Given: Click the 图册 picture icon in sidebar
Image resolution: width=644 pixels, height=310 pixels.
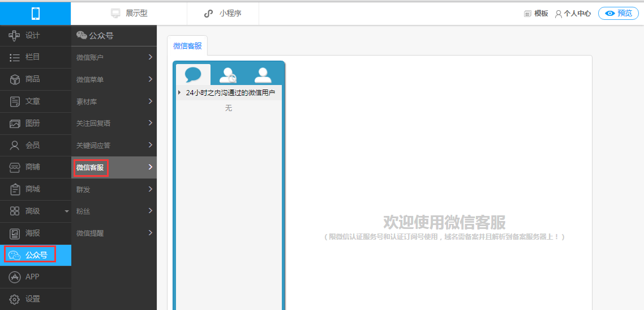Looking at the screenshot, I should click(15, 124).
